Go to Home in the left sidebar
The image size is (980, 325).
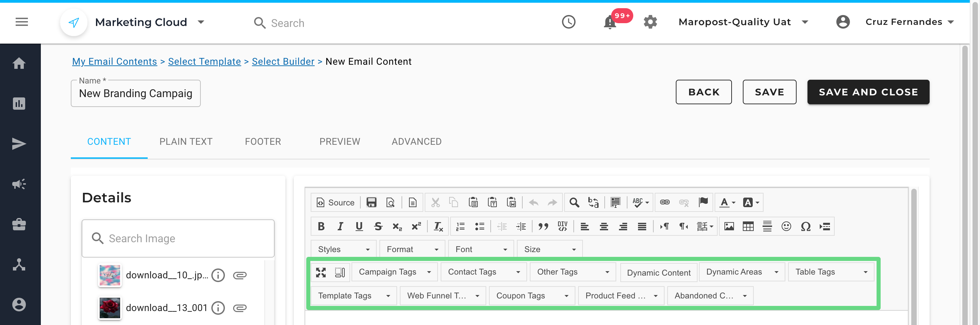pos(19,63)
